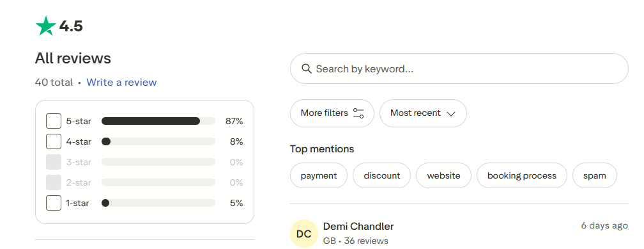Click the chevron on the Most recent dropdown
The width and height of the screenshot is (644, 249).
click(451, 113)
